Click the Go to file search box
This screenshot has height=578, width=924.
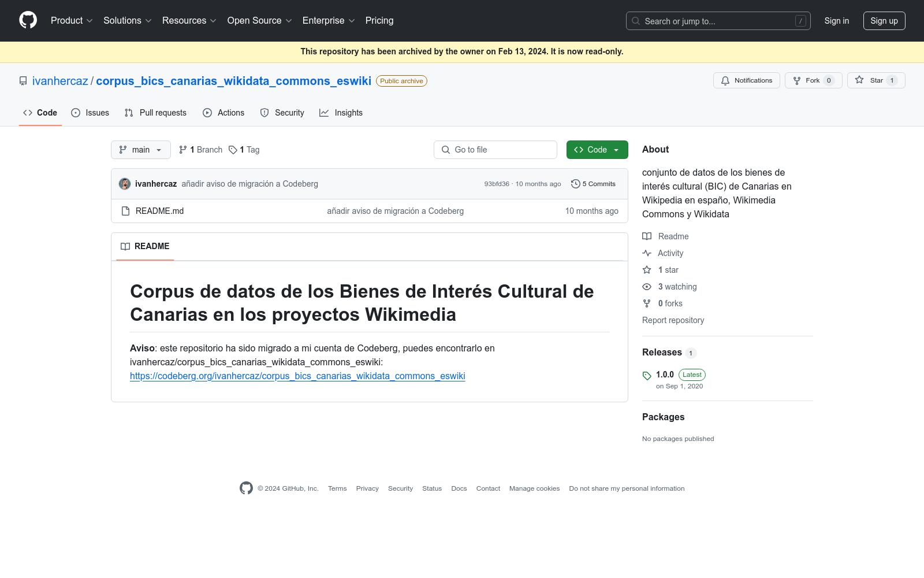495,150
